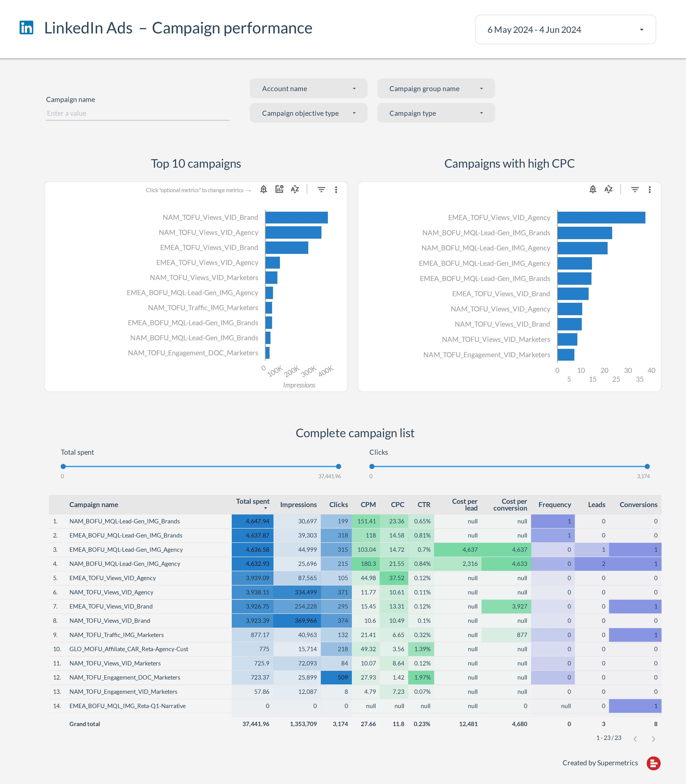Click Campaign name search input field
The width and height of the screenshot is (686, 784).
tap(137, 113)
